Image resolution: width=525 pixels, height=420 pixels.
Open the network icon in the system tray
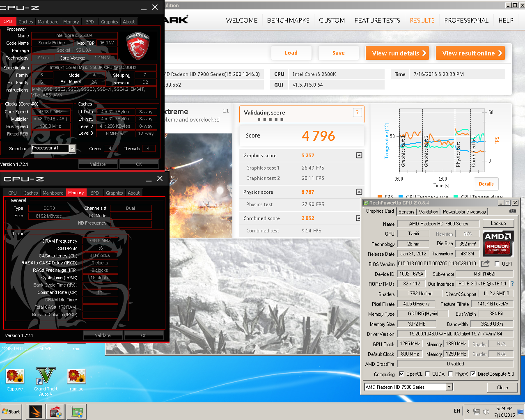pyautogui.click(x=477, y=411)
